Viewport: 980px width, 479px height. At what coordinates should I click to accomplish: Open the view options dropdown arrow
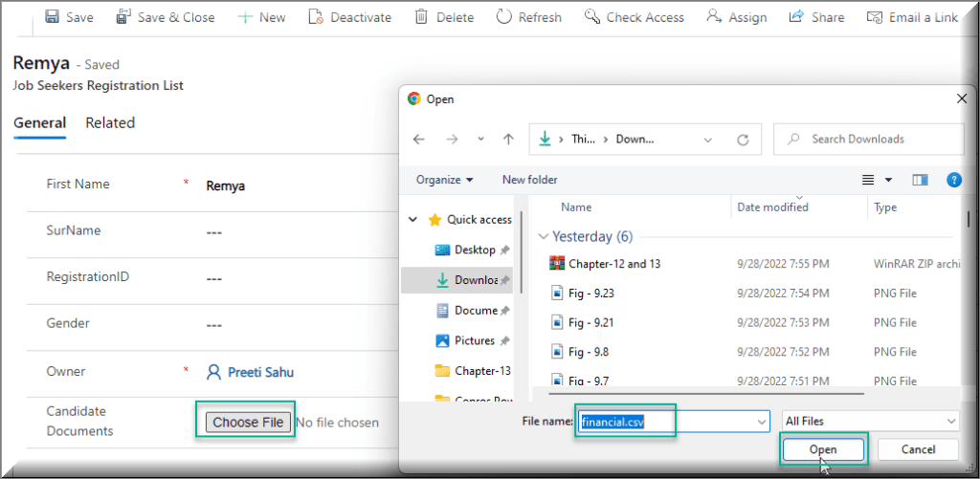pos(888,181)
